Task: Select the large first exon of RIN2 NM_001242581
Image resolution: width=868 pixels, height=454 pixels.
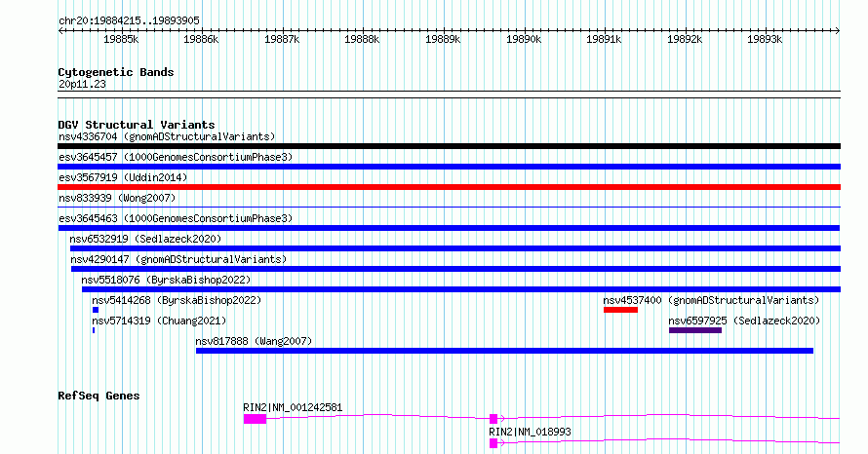Action: click(x=256, y=419)
